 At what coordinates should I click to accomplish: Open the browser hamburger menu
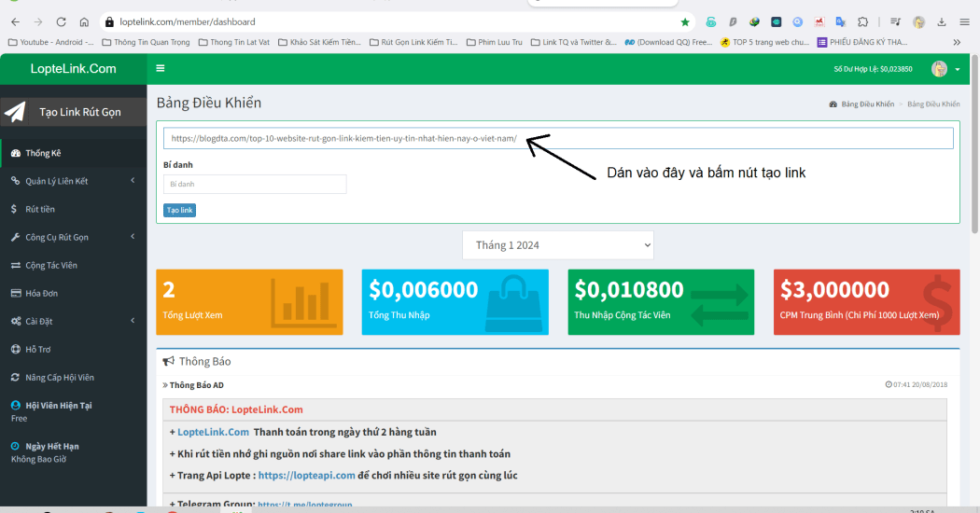(x=964, y=21)
